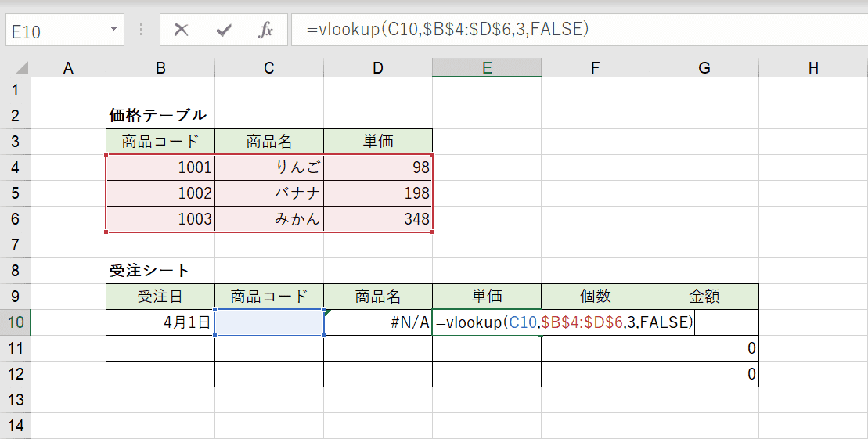Select column F header
Image resolution: width=868 pixels, height=439 pixels.
596,68
